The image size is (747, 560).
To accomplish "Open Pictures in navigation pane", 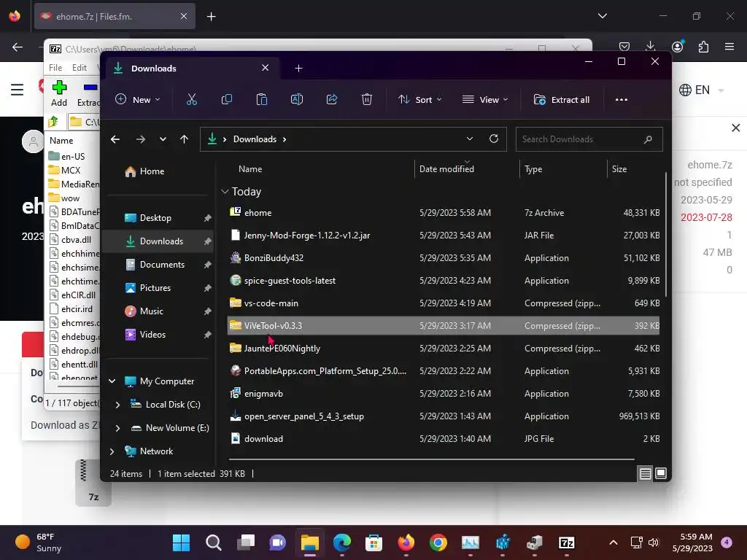I will (158, 287).
